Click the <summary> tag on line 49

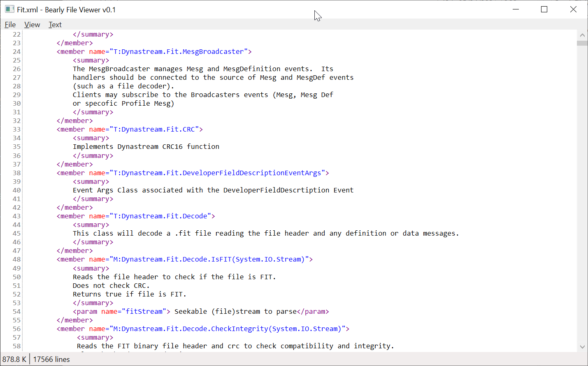click(91, 268)
